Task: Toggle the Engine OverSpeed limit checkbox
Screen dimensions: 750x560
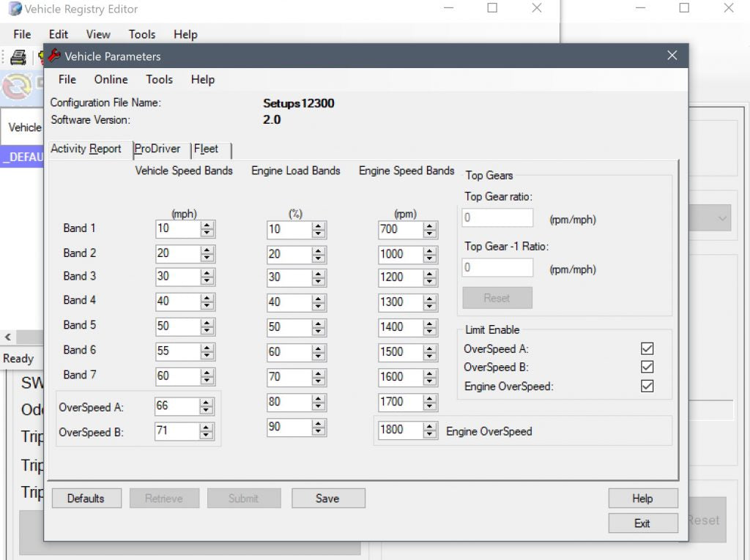Action: point(647,387)
